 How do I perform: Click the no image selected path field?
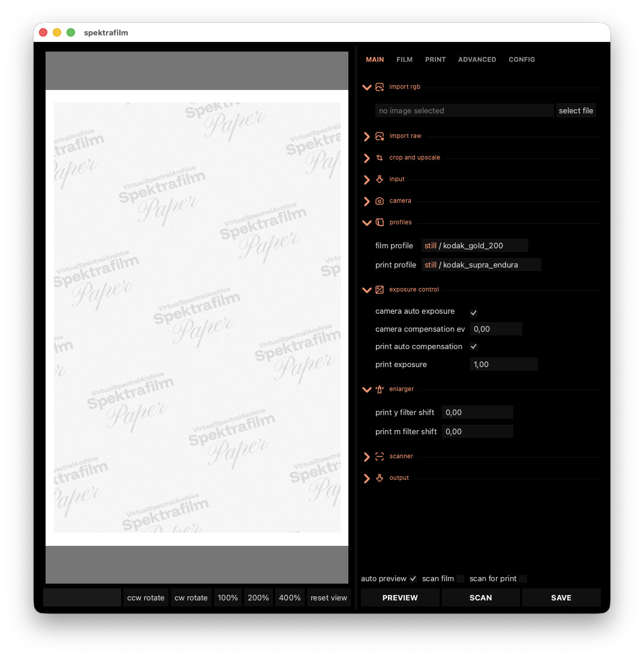(465, 111)
